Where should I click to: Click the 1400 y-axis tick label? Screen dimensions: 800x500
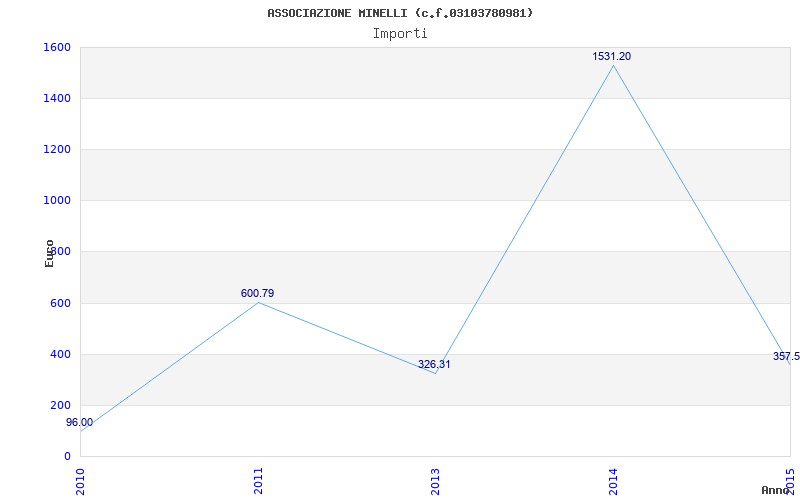tap(57, 98)
